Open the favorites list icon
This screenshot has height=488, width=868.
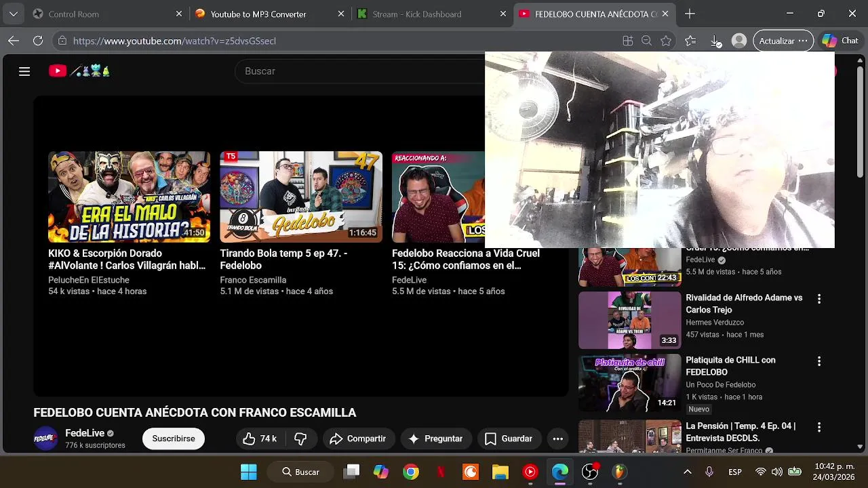coord(690,41)
